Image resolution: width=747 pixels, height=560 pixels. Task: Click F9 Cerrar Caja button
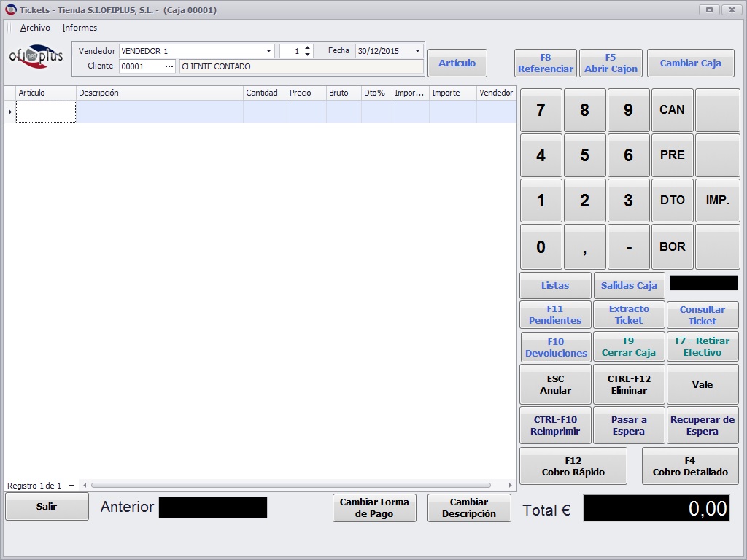tap(629, 346)
